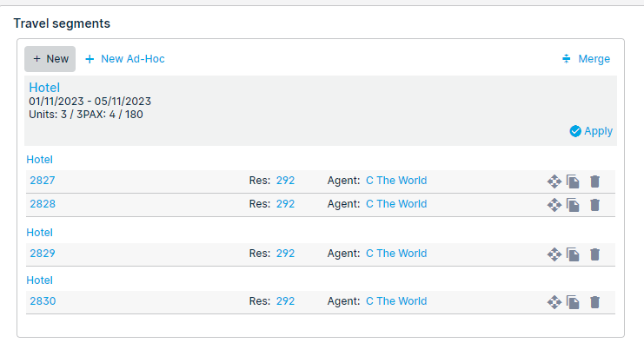
Task: Delete segment 2830 with trash icon
Action: (594, 302)
